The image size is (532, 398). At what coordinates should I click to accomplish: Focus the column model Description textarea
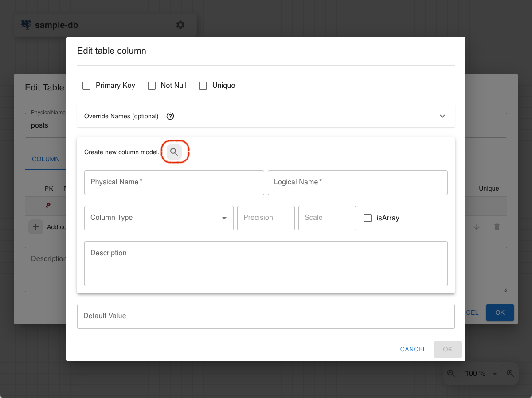[x=266, y=264]
